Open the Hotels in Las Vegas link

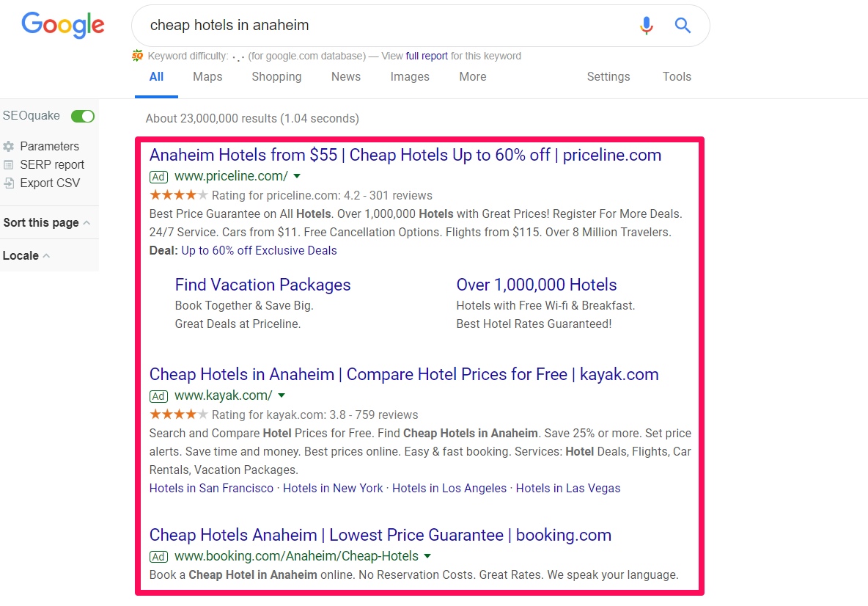pos(568,488)
